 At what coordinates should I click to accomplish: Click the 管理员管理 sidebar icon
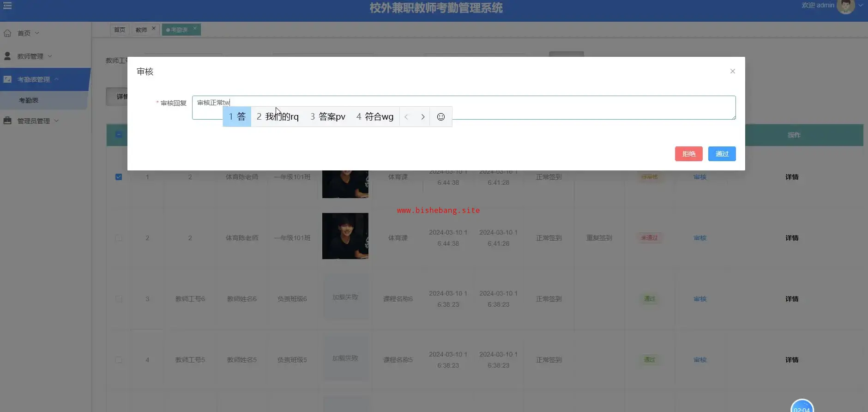7,121
